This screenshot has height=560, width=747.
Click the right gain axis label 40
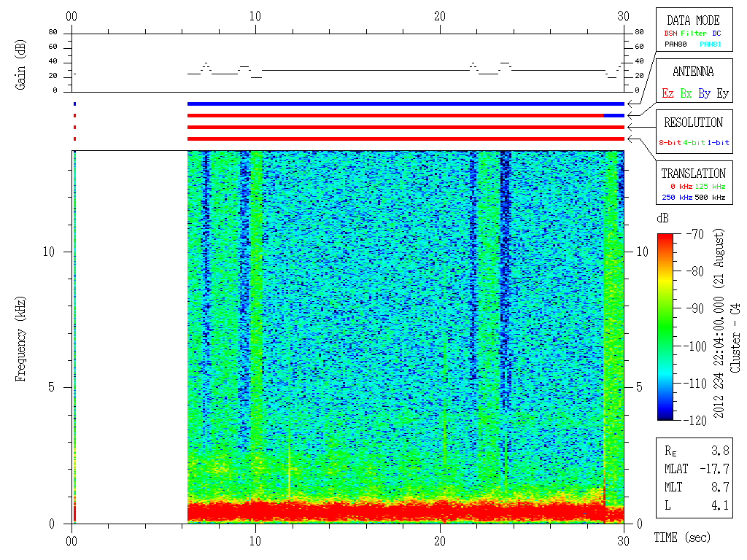[639, 61]
